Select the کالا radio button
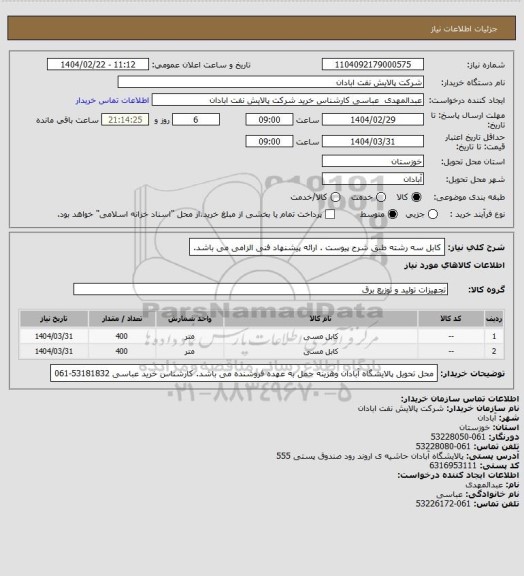 416,197
